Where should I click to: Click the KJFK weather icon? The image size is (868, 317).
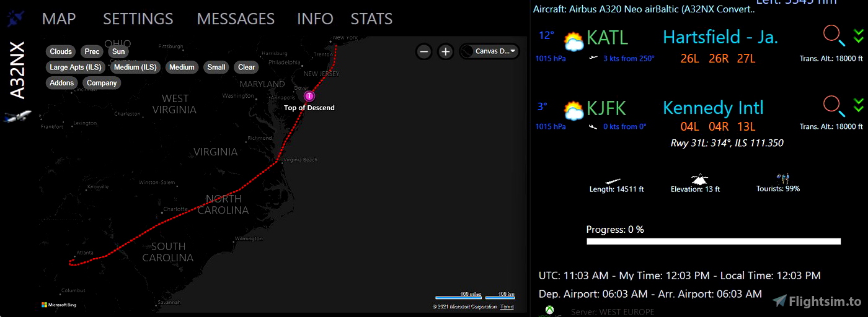coord(573,110)
